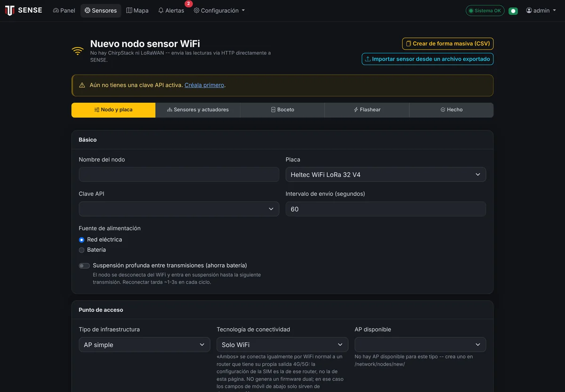Open the admin user menu
The width and height of the screenshot is (565, 392).
541,10
